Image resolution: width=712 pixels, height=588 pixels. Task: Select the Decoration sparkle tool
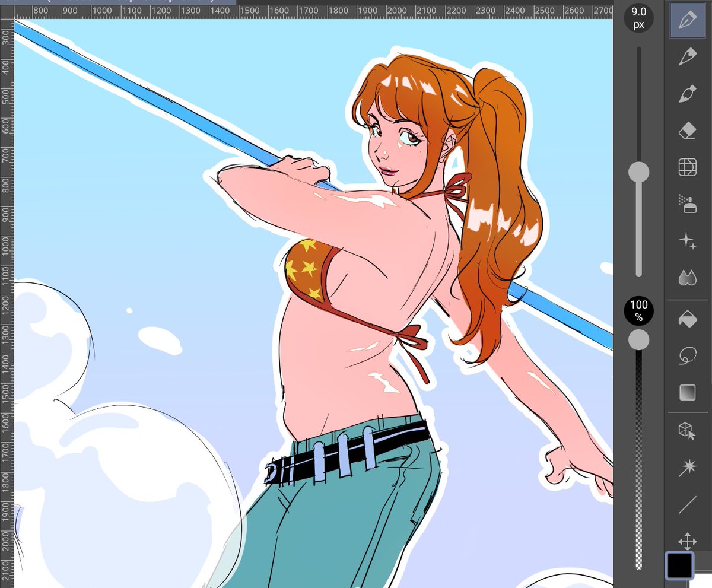(687, 240)
